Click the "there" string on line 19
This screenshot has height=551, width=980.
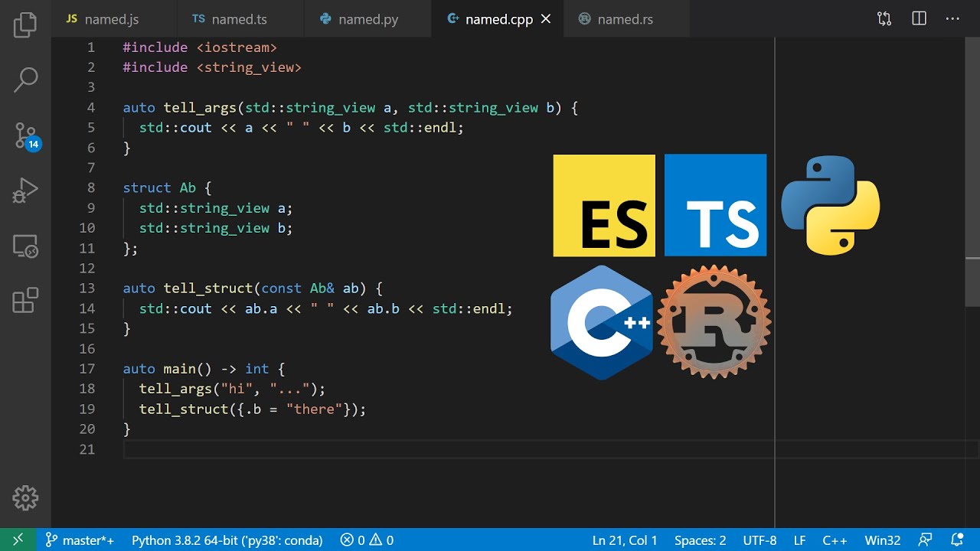[314, 409]
